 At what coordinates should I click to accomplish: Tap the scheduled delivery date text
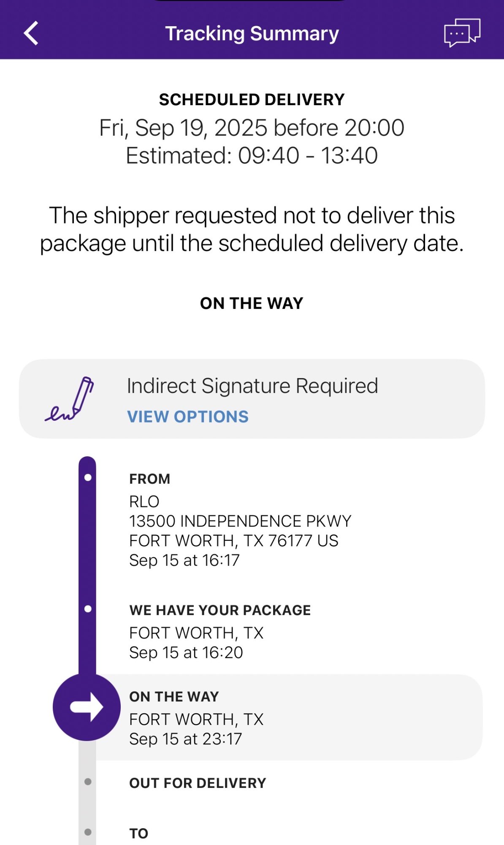coord(252,128)
